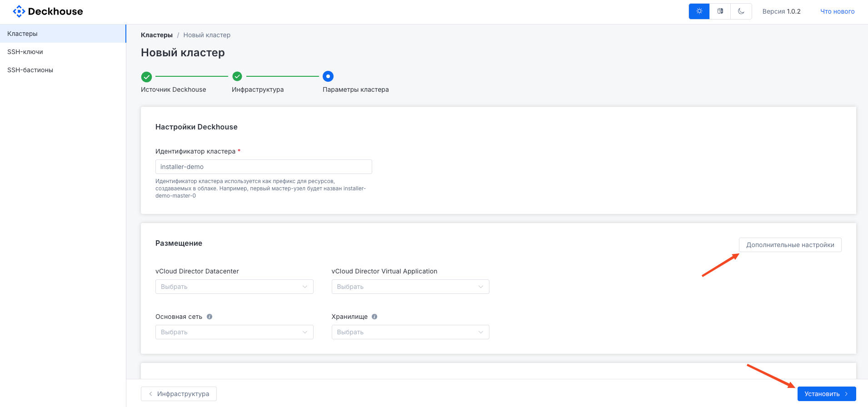Click info icon next to Хранилище
The width and height of the screenshot is (868, 407).
tap(374, 317)
